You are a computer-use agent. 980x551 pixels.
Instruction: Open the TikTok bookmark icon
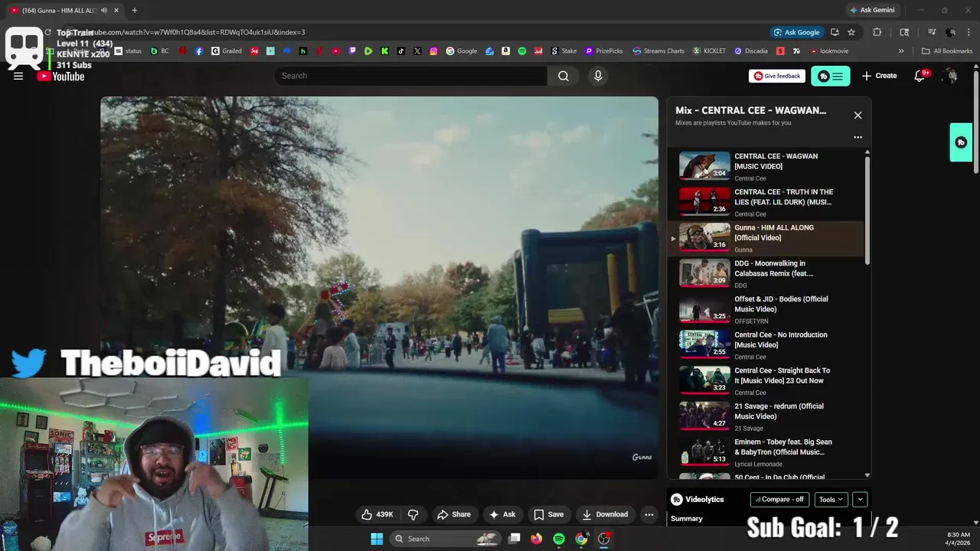pyautogui.click(x=400, y=51)
